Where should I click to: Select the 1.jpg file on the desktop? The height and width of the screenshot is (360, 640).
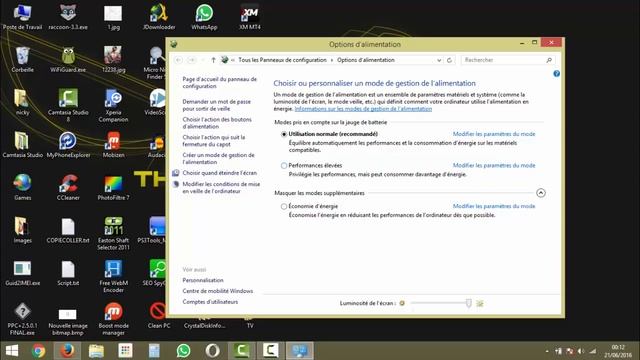pos(113,17)
